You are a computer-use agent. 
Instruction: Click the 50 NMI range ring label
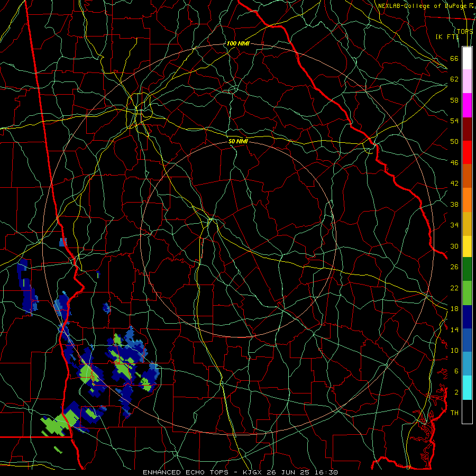tap(238, 141)
